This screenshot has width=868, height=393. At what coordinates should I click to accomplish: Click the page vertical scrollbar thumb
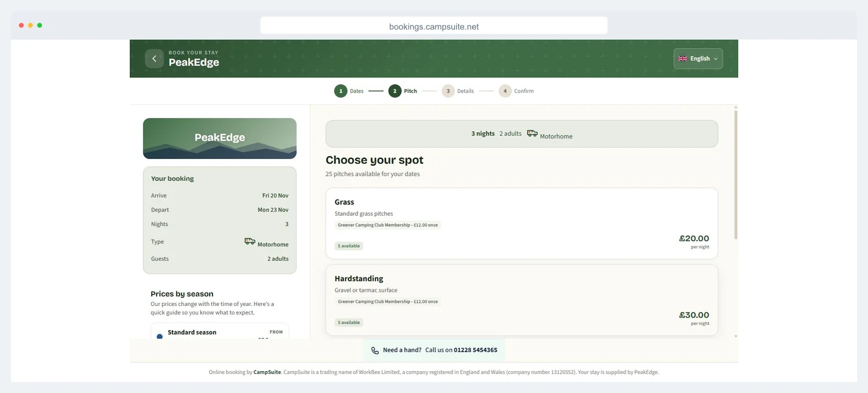(x=736, y=175)
